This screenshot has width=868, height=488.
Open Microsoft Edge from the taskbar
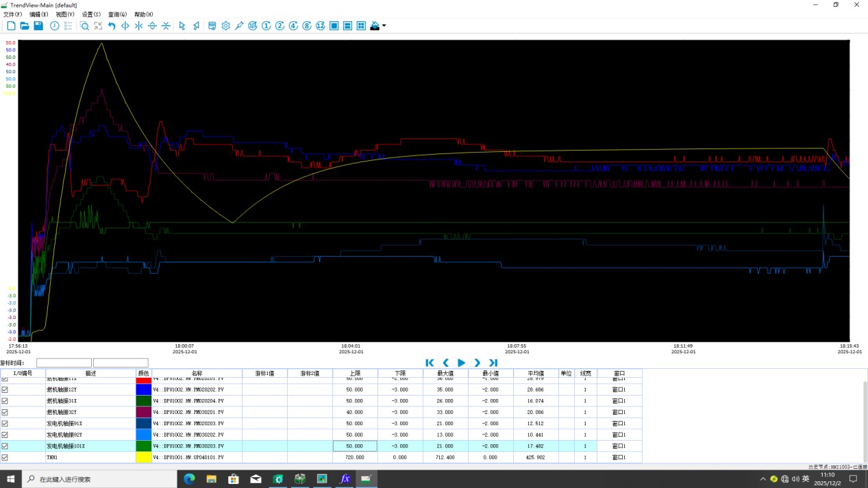coord(189,479)
